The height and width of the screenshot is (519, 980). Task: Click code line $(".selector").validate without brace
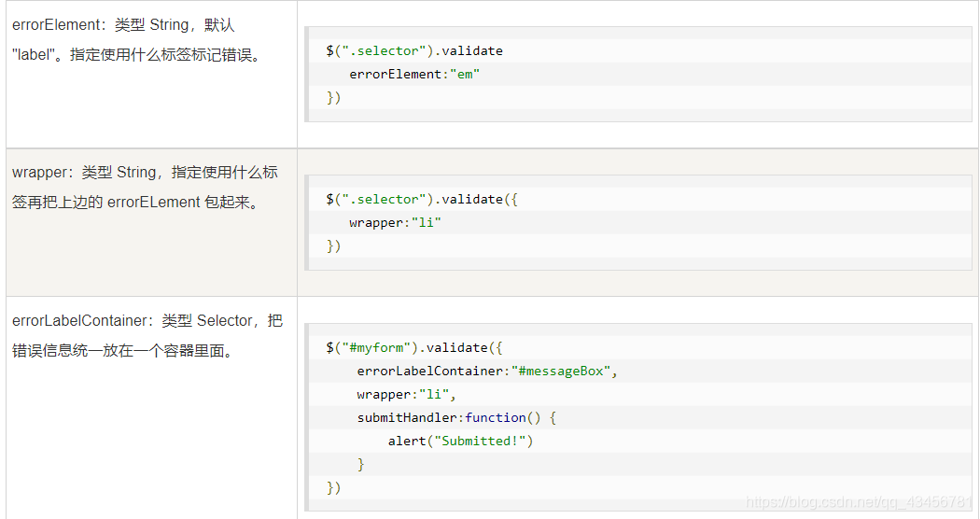[414, 50]
